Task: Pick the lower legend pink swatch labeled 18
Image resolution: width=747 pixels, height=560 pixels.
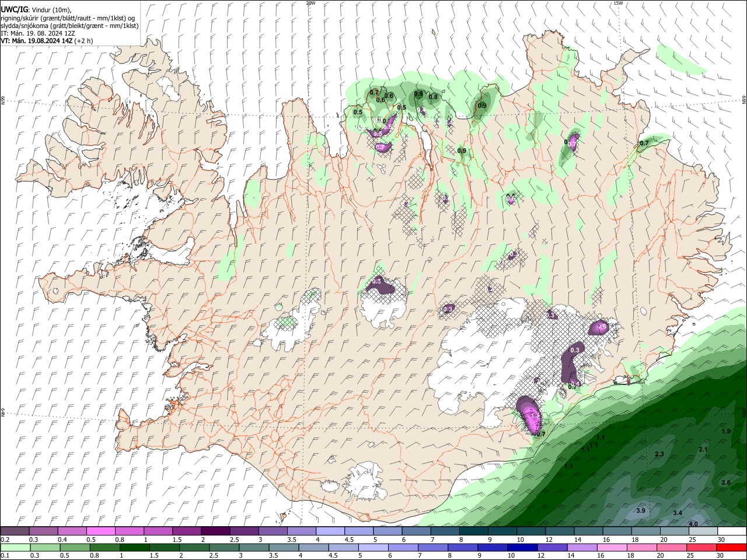Action: pos(643,548)
